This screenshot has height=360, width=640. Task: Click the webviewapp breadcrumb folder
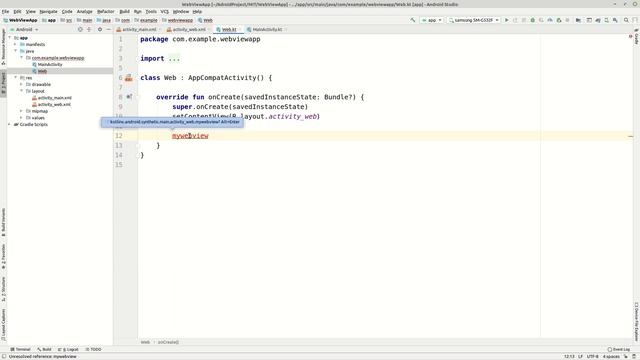tap(178, 20)
